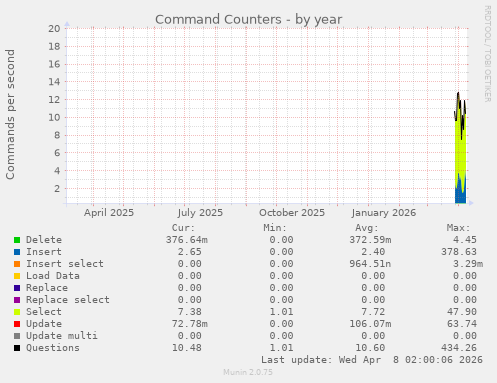
Task: Click Delete current value 376.64m
Action: [x=187, y=240]
